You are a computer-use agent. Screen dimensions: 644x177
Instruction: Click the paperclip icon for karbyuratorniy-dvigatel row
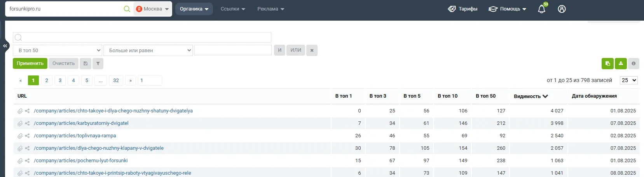[x=20, y=123]
